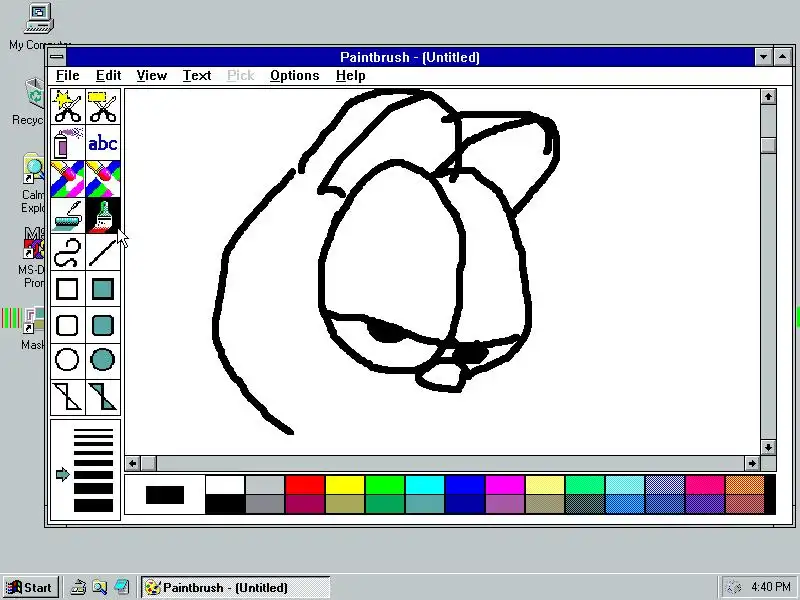Choose the Airbrush spray can tool
The image size is (800, 600).
[68, 143]
